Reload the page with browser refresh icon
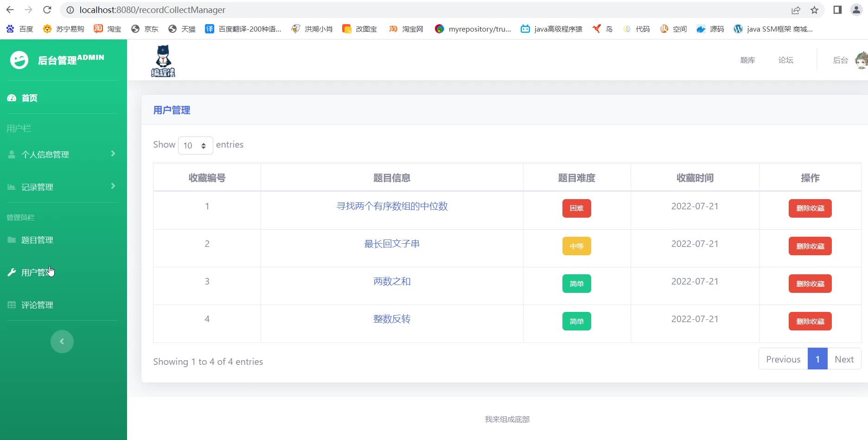The width and height of the screenshot is (868, 440). click(x=47, y=10)
